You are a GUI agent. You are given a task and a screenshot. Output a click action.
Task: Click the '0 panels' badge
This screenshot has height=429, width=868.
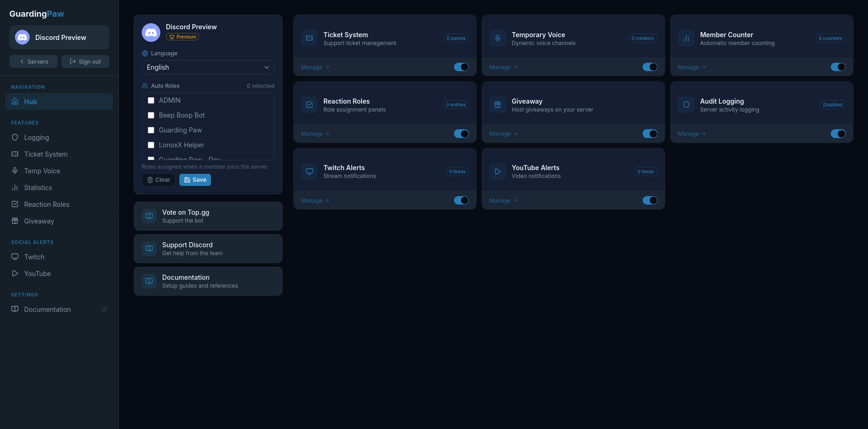click(456, 38)
